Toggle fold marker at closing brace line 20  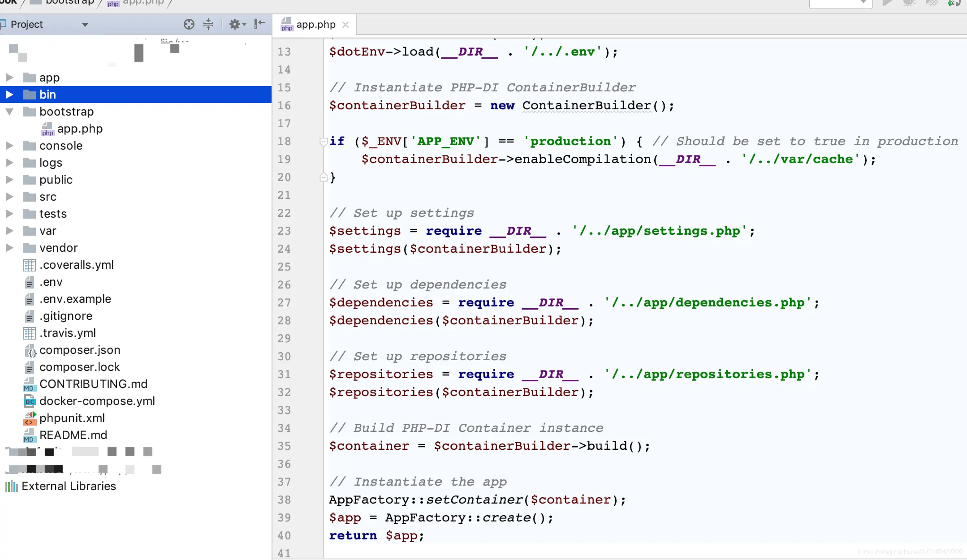click(x=324, y=178)
